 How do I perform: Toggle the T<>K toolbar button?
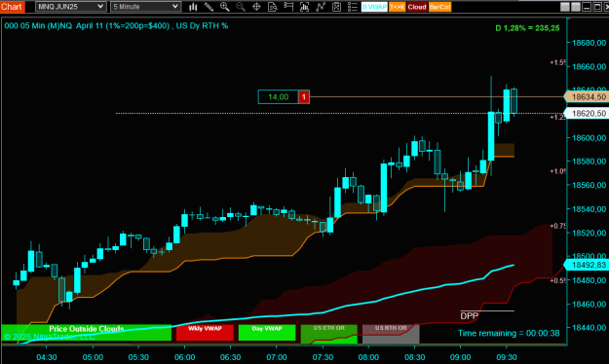pyautogui.click(x=397, y=7)
